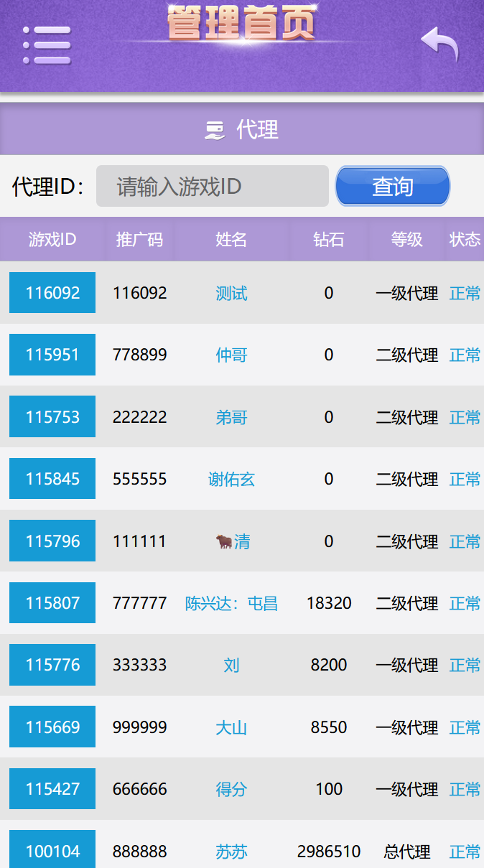Image resolution: width=484 pixels, height=868 pixels.
Task: Click promo code 666666
Action: point(139,789)
